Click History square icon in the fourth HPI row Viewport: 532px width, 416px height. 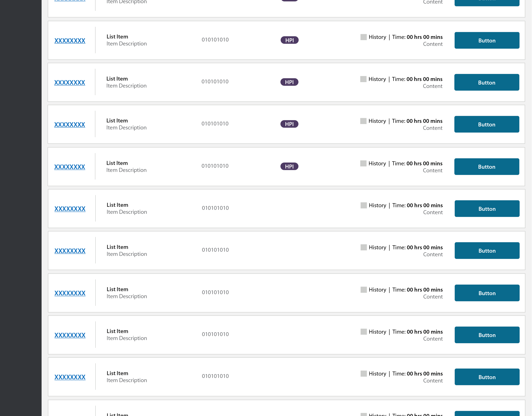363,164
